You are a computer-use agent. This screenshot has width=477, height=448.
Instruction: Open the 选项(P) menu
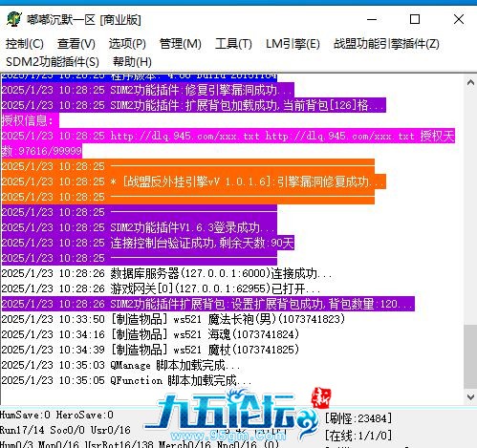point(127,44)
